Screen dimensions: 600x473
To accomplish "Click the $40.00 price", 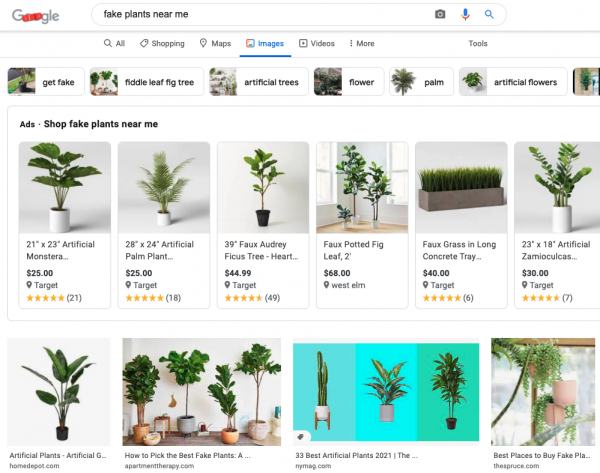I will tap(436, 273).
